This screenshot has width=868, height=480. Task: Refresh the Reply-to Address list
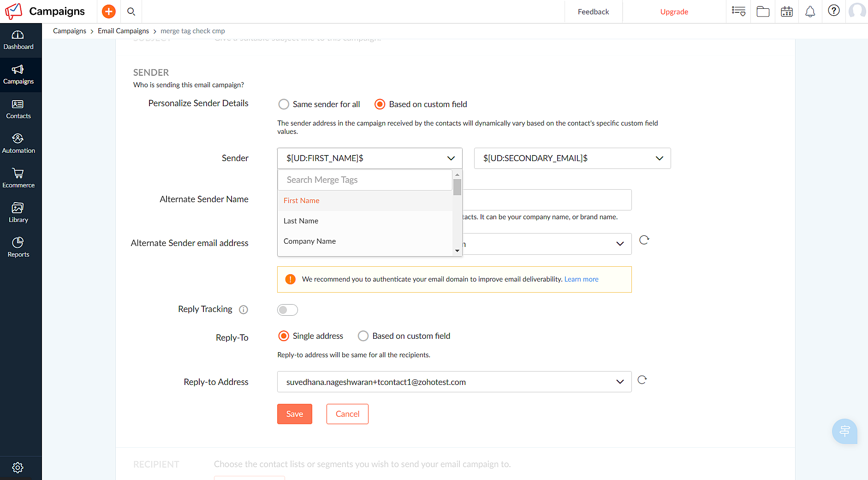point(642,380)
